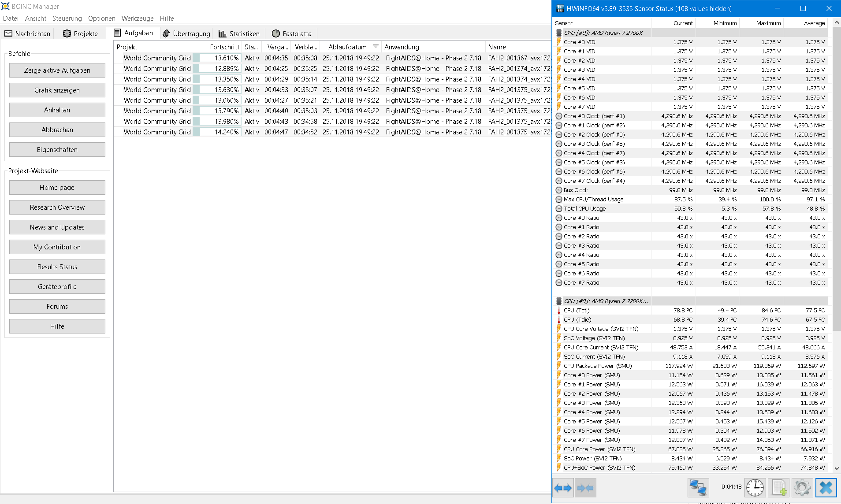Click the lightning icon beside Core #0 VID
Screen dimensions: 841x504
tap(559, 42)
